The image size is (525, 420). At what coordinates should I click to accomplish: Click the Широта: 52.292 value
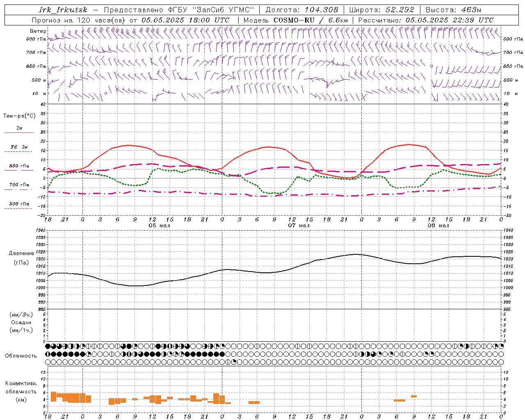point(382,10)
